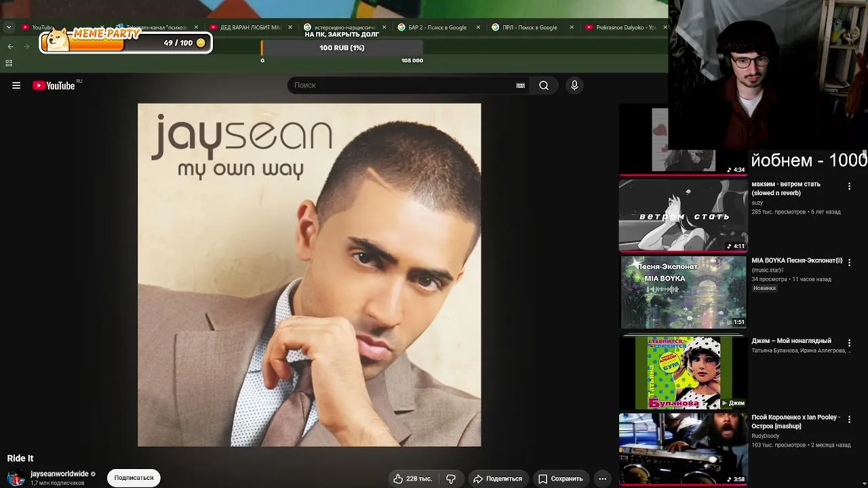Save the video with Сохранить
868x488 pixels.
click(561, 479)
